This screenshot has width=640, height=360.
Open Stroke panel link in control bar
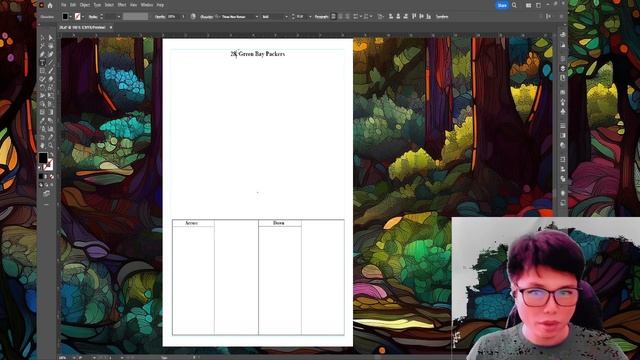point(93,17)
